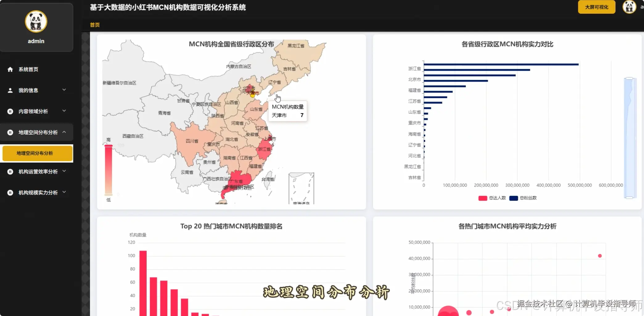Viewport: 644px width, 316px height.
Task: Click the panda avatar in the sidebar
Action: pos(36,22)
